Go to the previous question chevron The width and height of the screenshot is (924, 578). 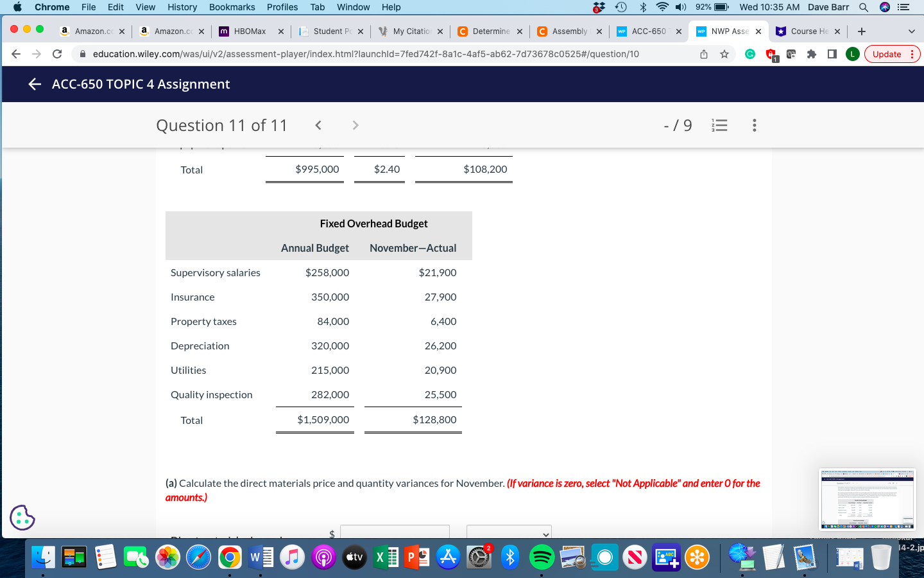point(318,125)
